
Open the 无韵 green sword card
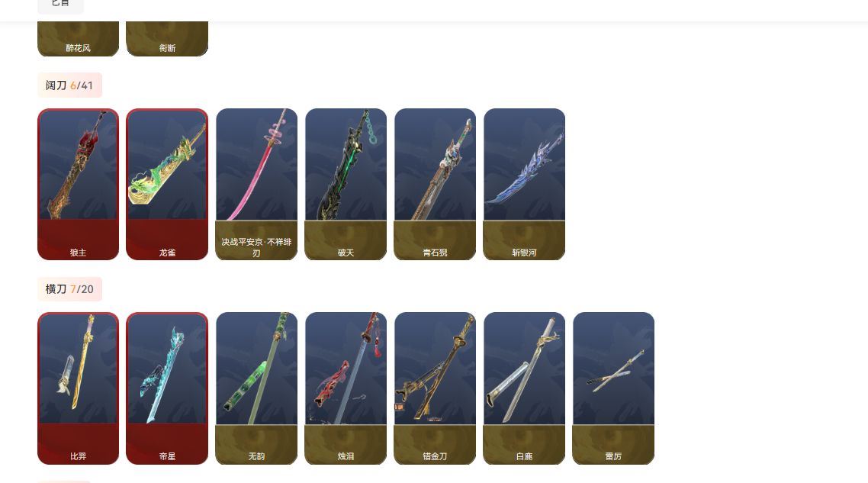click(x=256, y=388)
